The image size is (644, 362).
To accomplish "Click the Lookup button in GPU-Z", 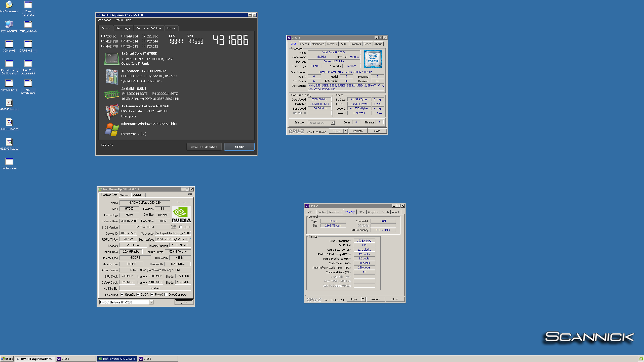I will pos(181,202).
